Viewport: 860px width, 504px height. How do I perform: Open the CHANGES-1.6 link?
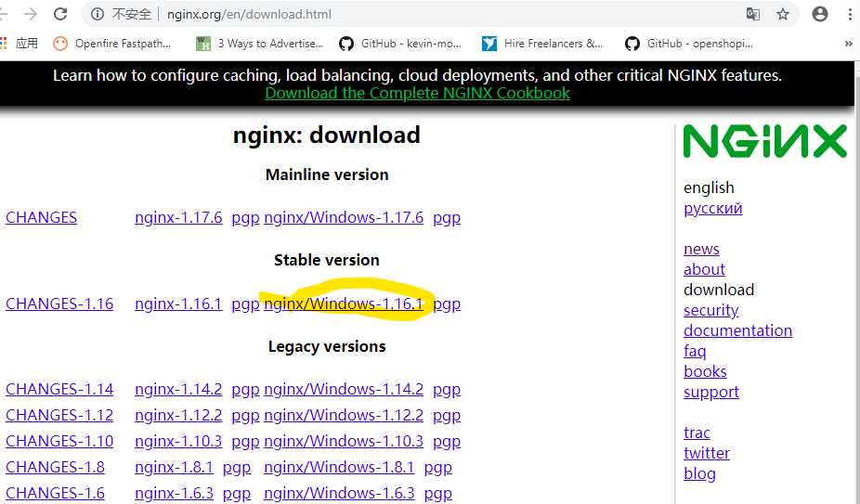click(55, 493)
